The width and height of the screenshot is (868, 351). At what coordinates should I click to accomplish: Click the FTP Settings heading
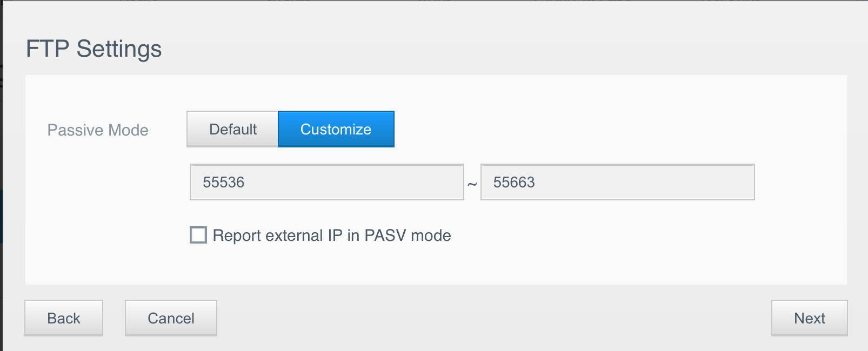point(94,49)
